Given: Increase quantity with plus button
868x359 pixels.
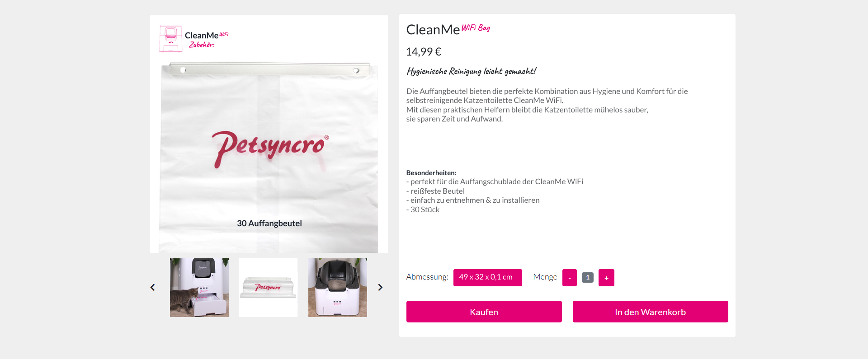Looking at the screenshot, I should click(x=606, y=278).
